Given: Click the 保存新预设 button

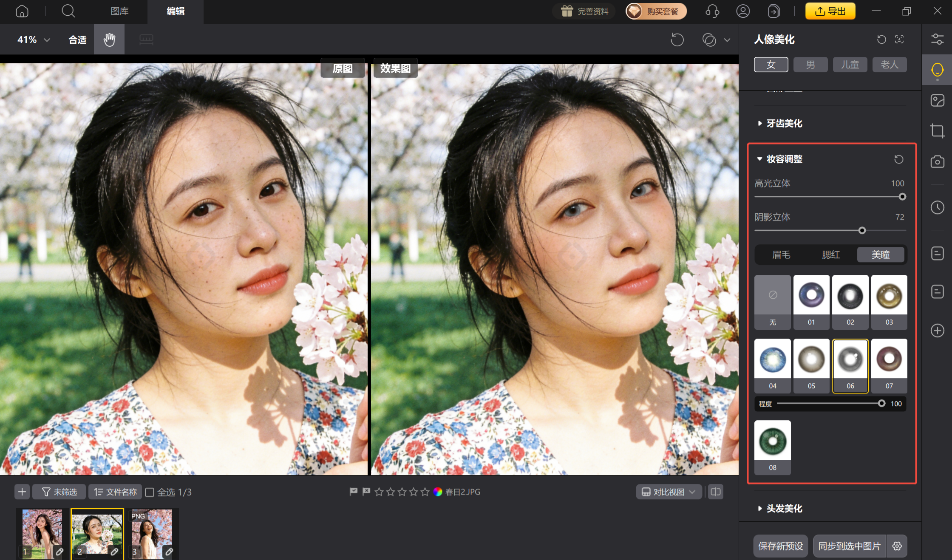Looking at the screenshot, I should pos(780,546).
